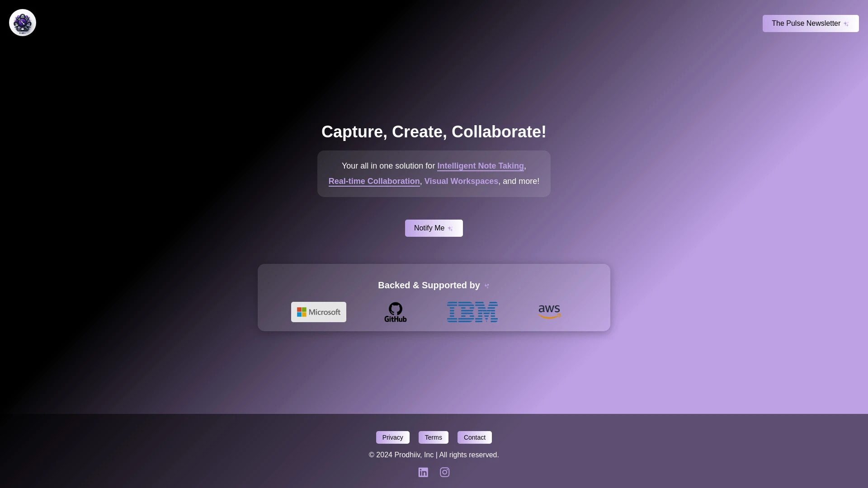Click the sparkle beside Backed & Supported by

tap(487, 285)
